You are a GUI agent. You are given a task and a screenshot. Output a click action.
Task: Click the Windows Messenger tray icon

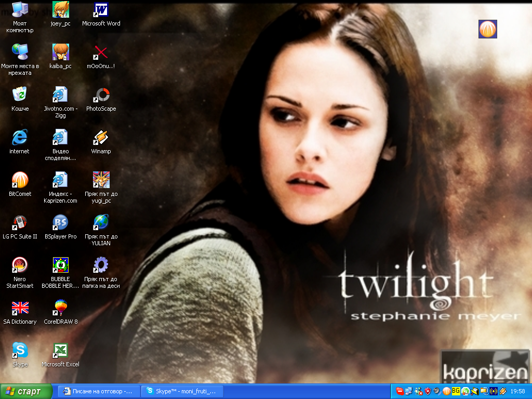tap(419, 391)
